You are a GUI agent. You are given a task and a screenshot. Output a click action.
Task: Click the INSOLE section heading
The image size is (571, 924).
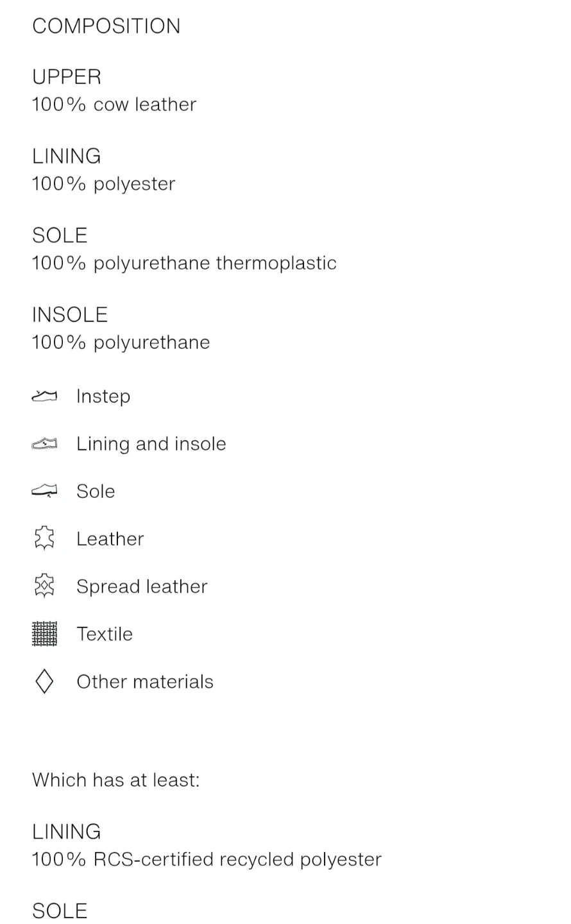pos(70,314)
